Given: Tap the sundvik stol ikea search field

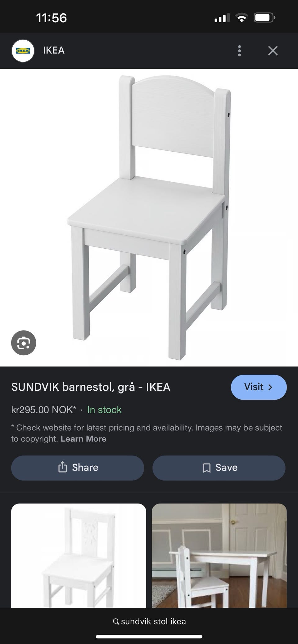Looking at the screenshot, I should 149,621.
